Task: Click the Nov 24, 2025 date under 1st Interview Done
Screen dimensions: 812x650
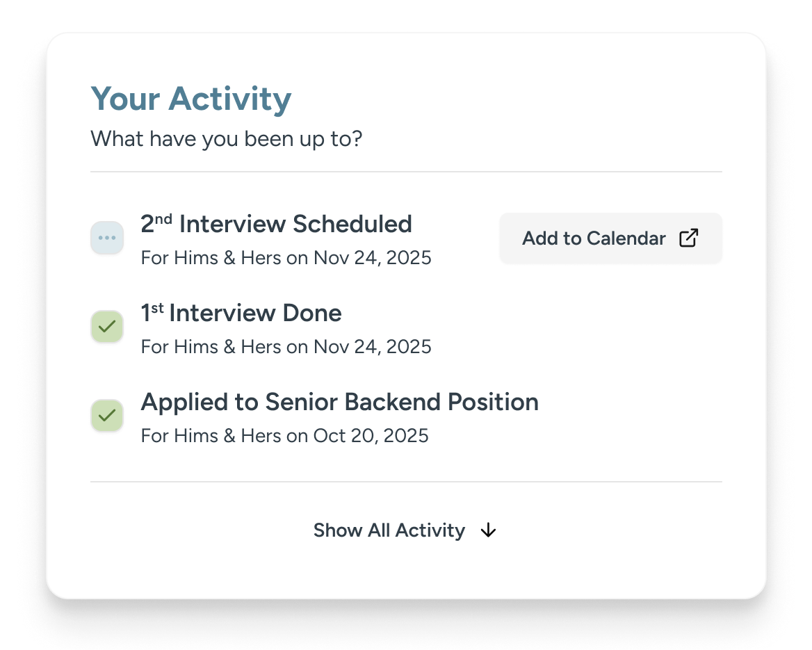Action: (x=373, y=347)
